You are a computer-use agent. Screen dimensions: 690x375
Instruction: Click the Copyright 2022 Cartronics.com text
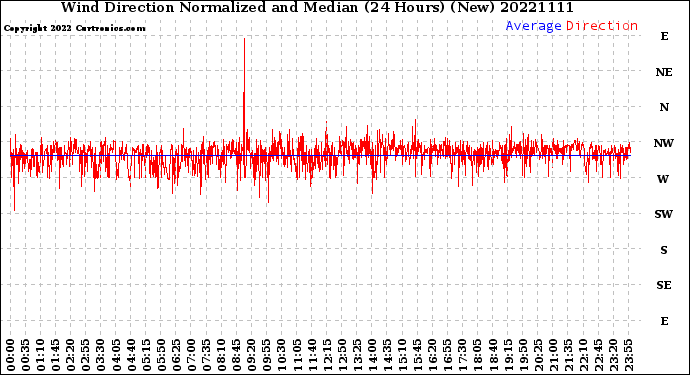tap(74, 29)
